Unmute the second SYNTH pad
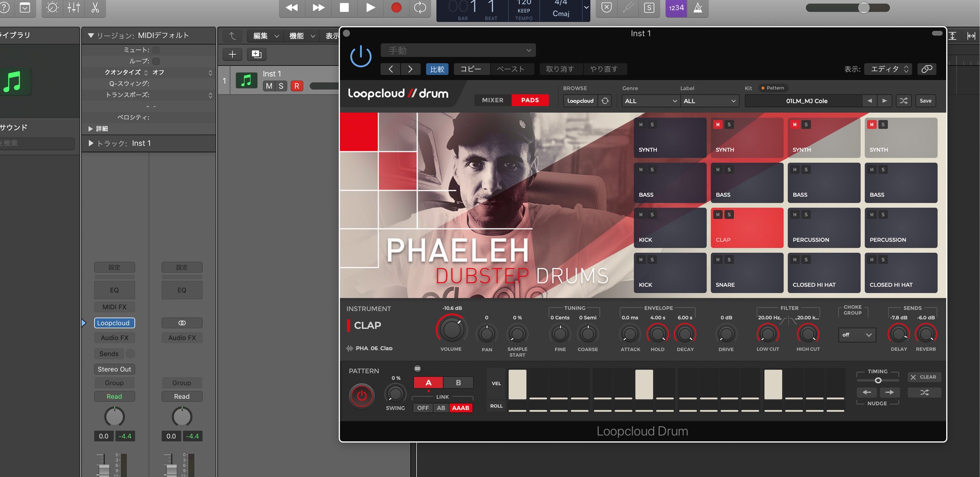980x477 pixels. click(718, 125)
